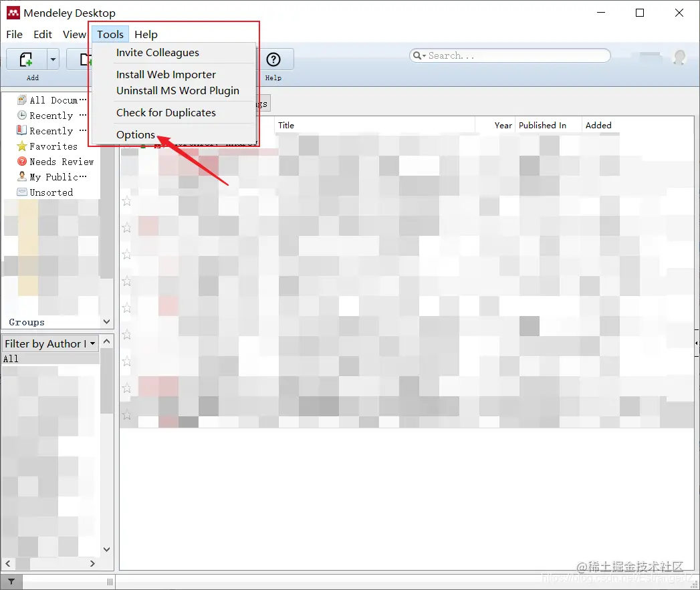The width and height of the screenshot is (700, 590).
Task: Open the Help menu
Action: tap(146, 34)
